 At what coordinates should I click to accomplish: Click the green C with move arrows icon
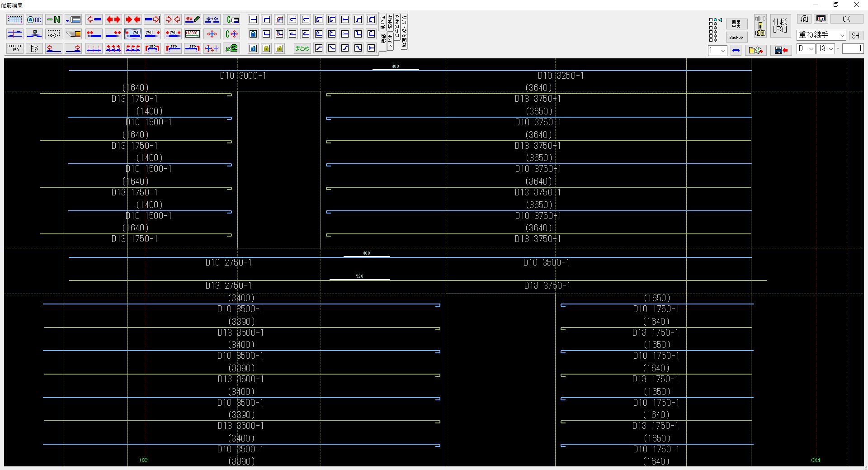click(x=231, y=34)
